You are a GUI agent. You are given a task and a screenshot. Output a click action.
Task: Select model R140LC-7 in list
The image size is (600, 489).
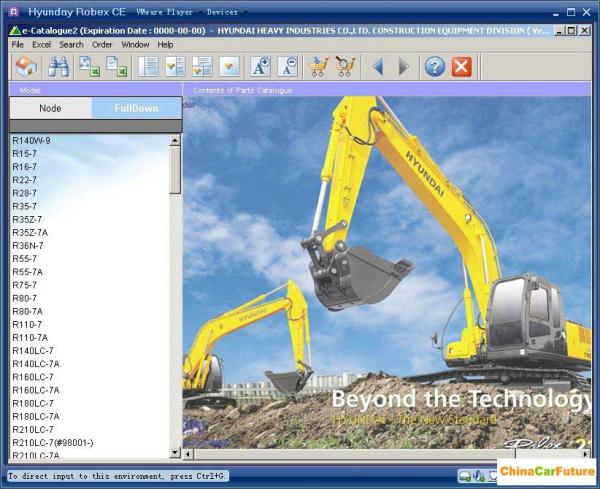33,350
